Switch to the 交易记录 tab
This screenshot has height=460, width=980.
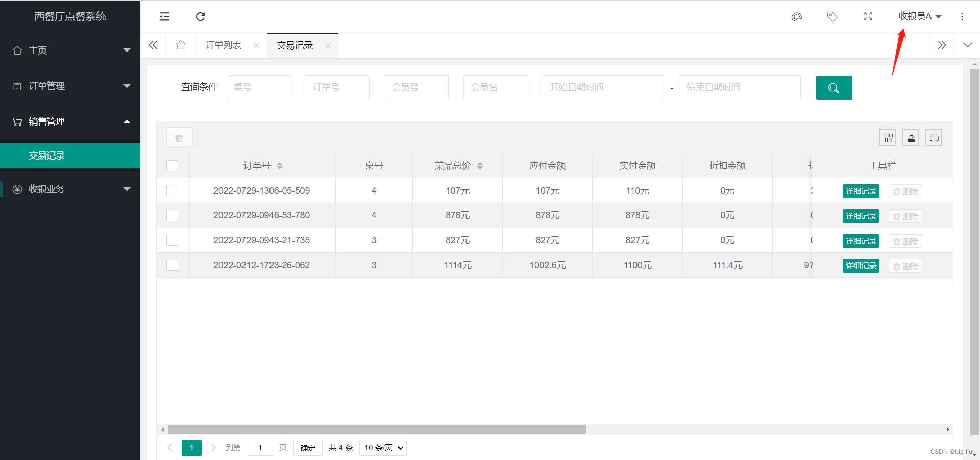295,45
